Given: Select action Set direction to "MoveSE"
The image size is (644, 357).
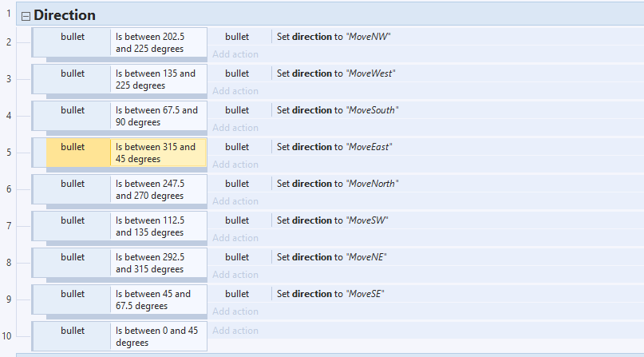Looking at the screenshot, I should (330, 294).
